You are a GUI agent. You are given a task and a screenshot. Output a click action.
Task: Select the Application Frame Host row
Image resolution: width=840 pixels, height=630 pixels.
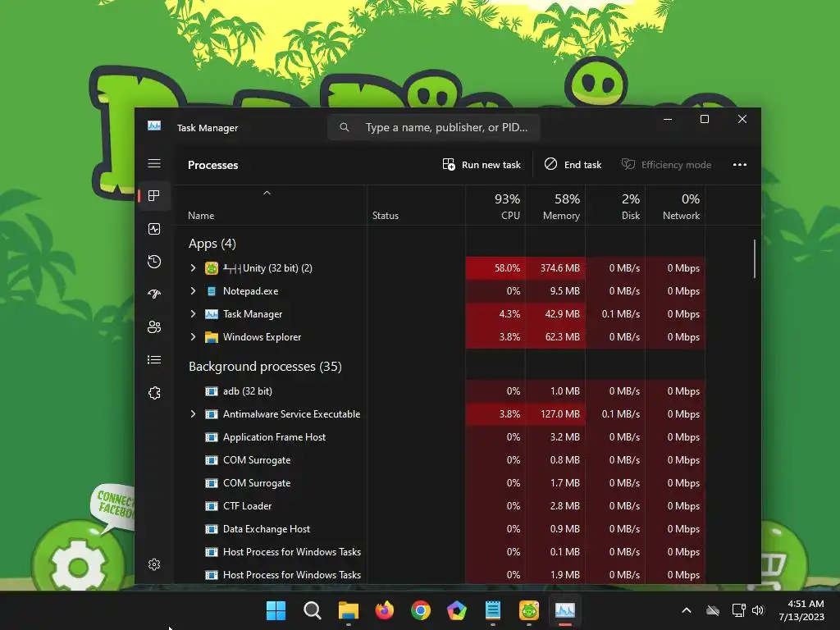[440, 437]
